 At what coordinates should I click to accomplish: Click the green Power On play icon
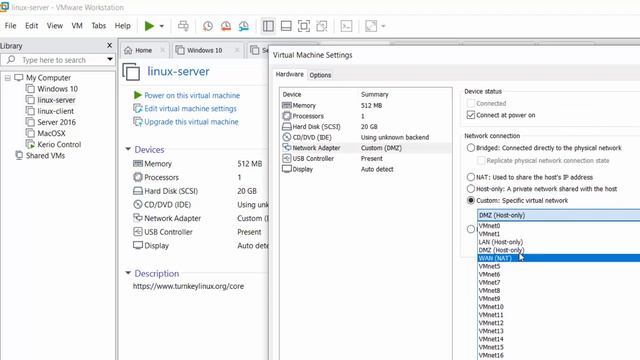(149, 26)
